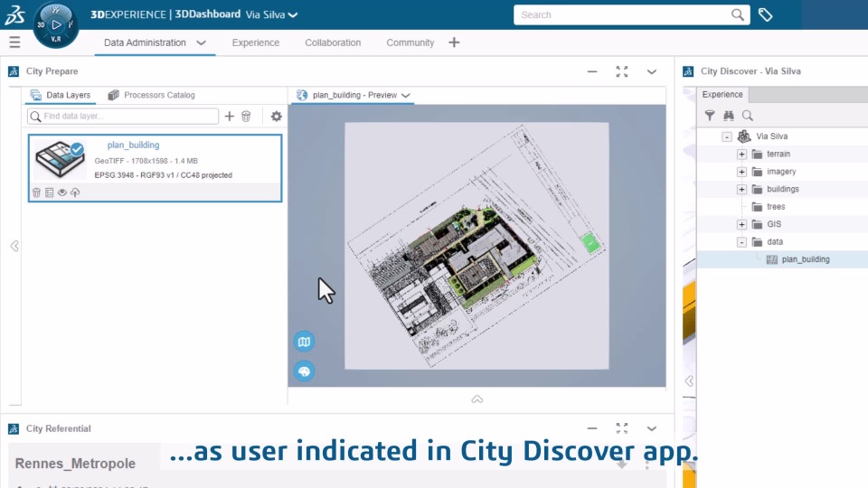This screenshot has width=868, height=488.
Task: Click the binoculars icon in City Discover
Action: [x=729, y=116]
